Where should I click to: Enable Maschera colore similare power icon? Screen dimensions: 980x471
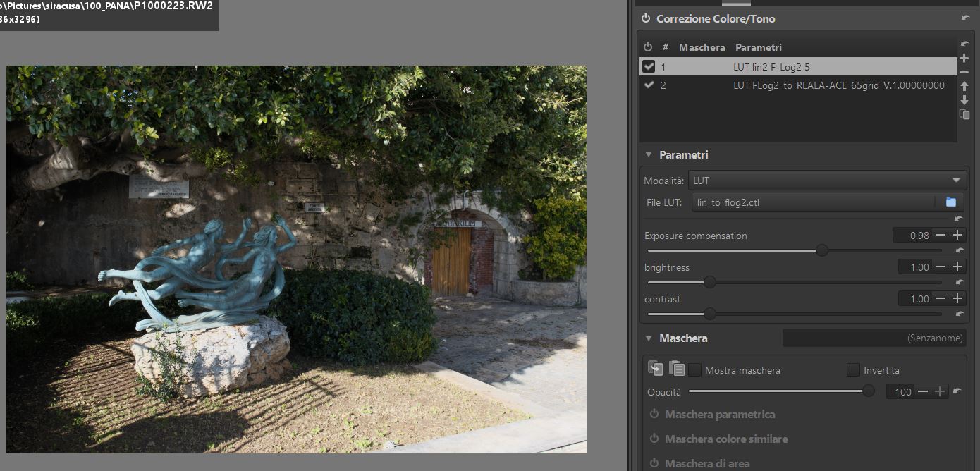click(x=654, y=439)
